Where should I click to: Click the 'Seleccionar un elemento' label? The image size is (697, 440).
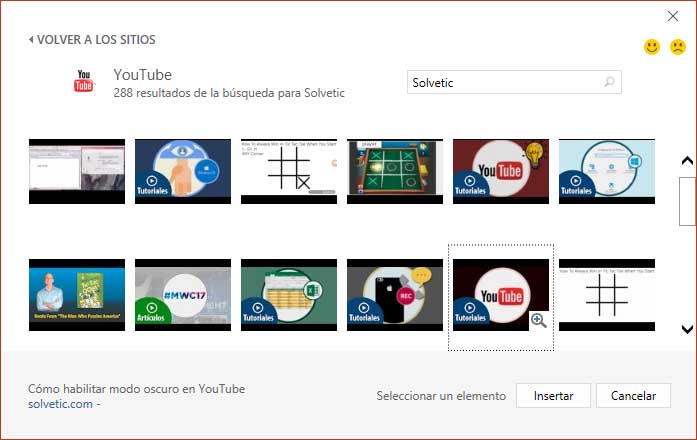pos(441,396)
